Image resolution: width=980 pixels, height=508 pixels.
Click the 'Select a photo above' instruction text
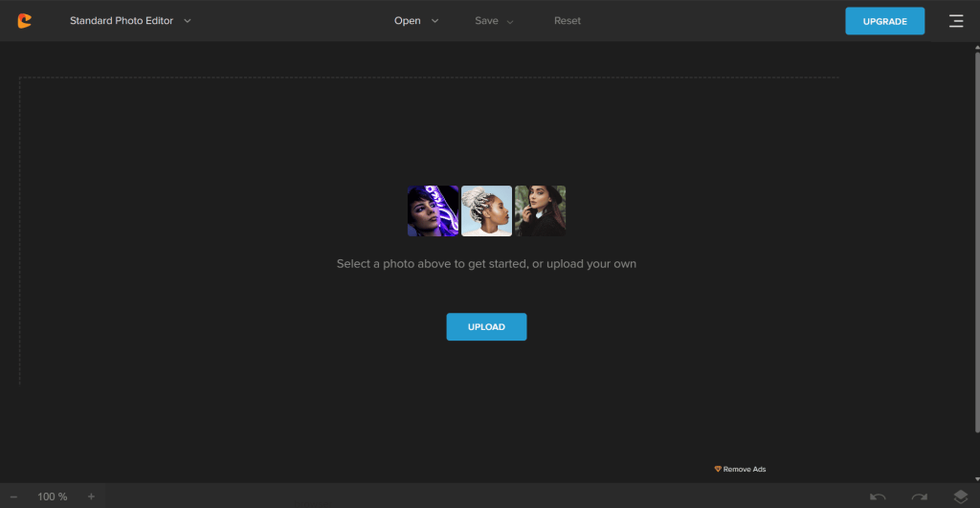click(x=486, y=264)
